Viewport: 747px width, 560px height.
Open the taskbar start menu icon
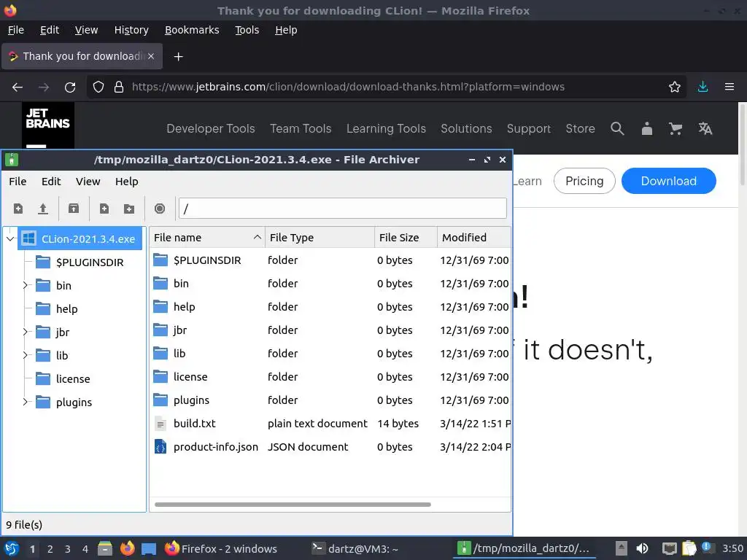(12, 548)
